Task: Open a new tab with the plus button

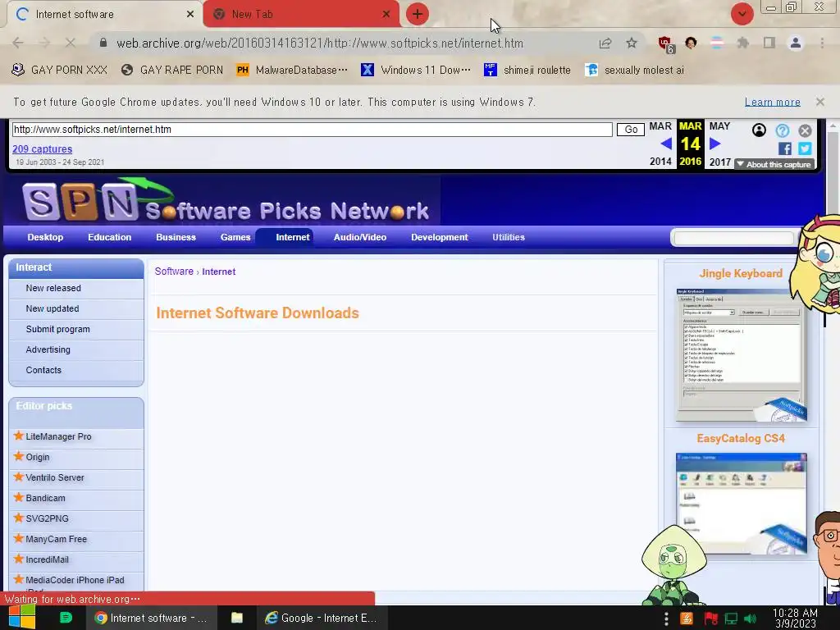Action: (x=418, y=14)
